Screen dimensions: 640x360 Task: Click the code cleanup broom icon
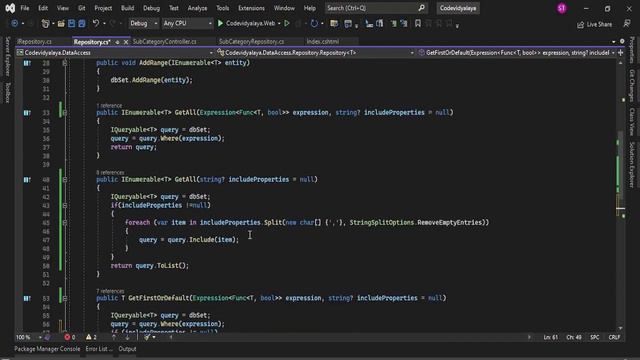click(x=147, y=337)
